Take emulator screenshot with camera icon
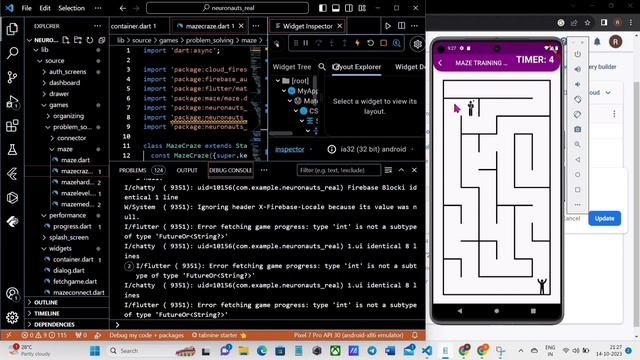 pos(578,129)
